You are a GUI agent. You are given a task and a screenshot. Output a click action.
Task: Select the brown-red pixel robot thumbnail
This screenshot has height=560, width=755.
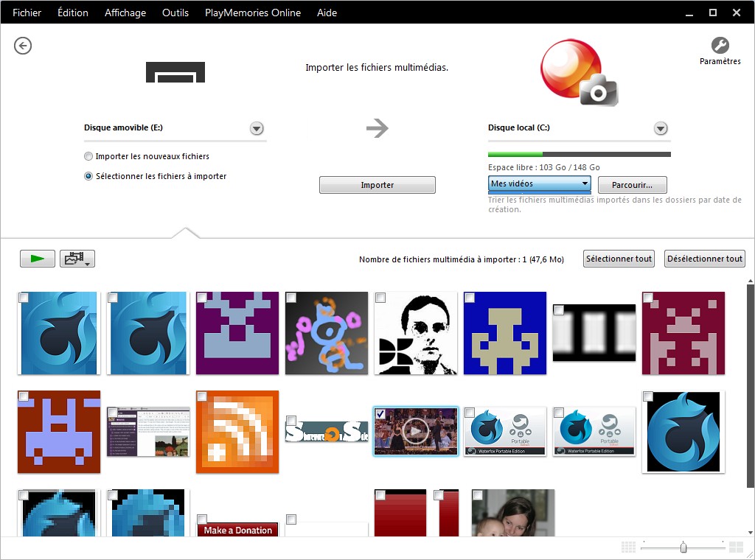click(x=59, y=432)
